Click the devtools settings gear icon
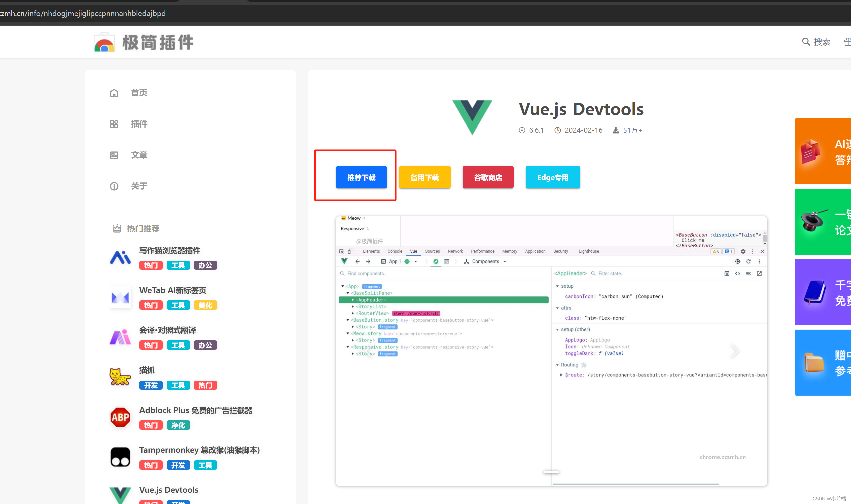The image size is (851, 504). click(743, 251)
